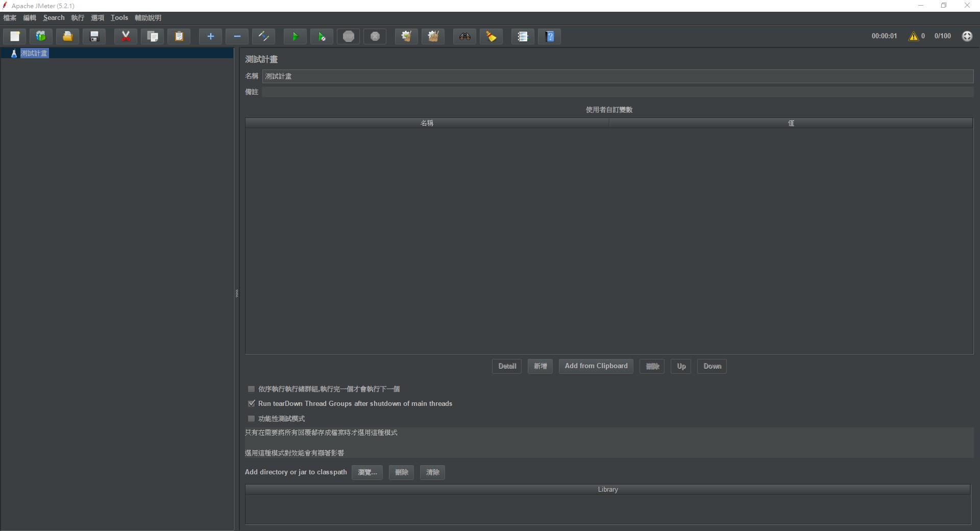
Task: Click the New test plan icon
Action: [15, 36]
